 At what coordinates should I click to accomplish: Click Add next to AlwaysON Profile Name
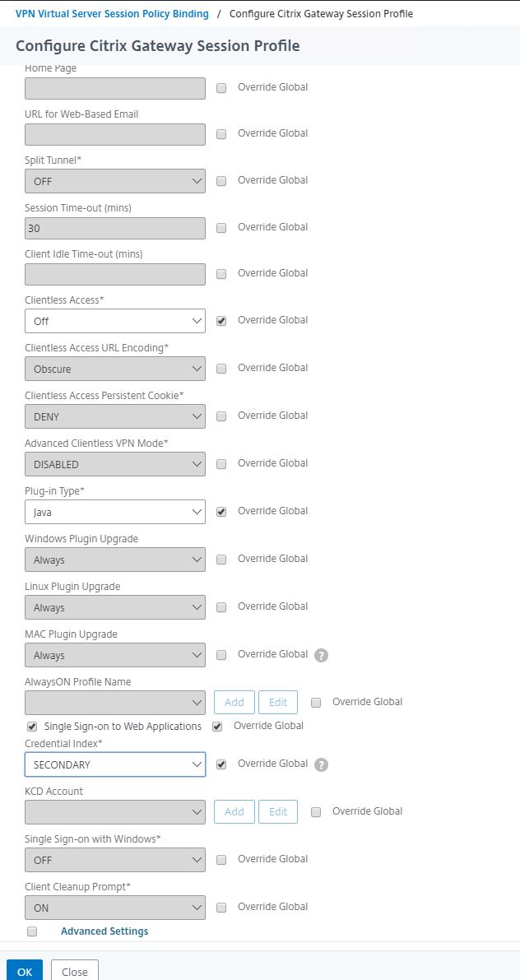pos(234,702)
